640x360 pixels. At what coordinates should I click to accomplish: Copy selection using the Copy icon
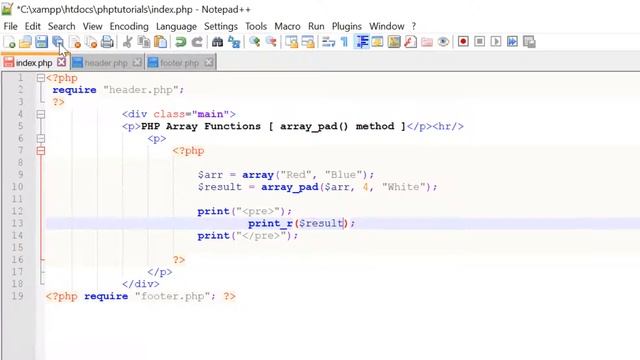pos(144,42)
